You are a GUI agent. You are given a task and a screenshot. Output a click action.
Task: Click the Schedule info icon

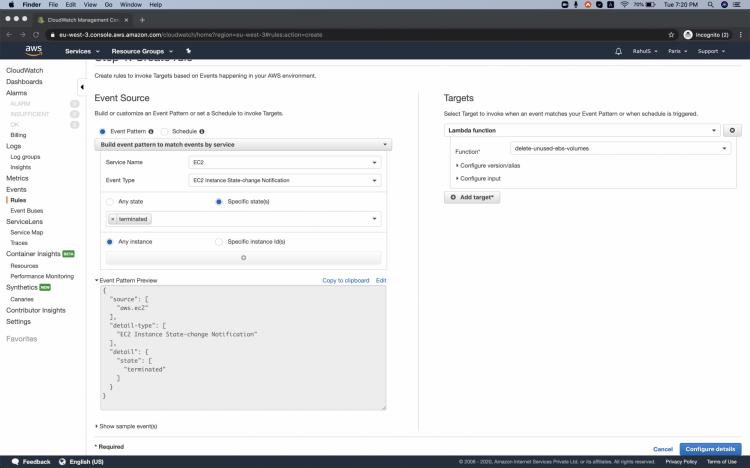point(202,131)
